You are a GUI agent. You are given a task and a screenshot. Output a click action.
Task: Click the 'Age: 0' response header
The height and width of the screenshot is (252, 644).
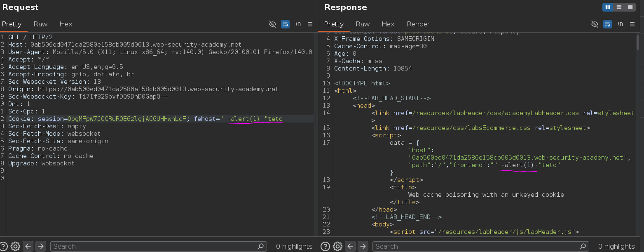click(345, 54)
